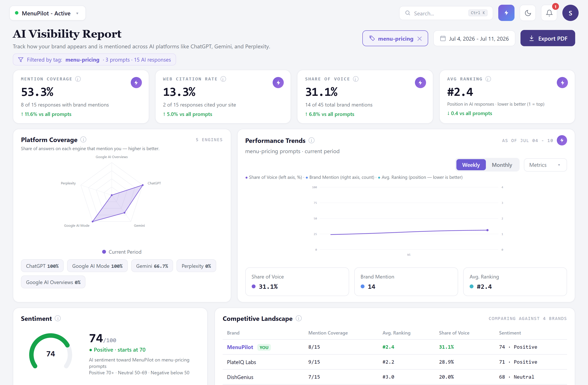Image resolution: width=588 pixels, height=385 pixels.
Task: Sort by Share of Voice column header
Action: tap(454, 333)
